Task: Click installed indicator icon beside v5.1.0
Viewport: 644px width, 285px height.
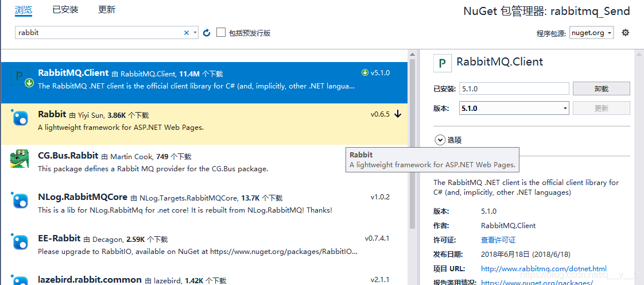Action: point(364,73)
